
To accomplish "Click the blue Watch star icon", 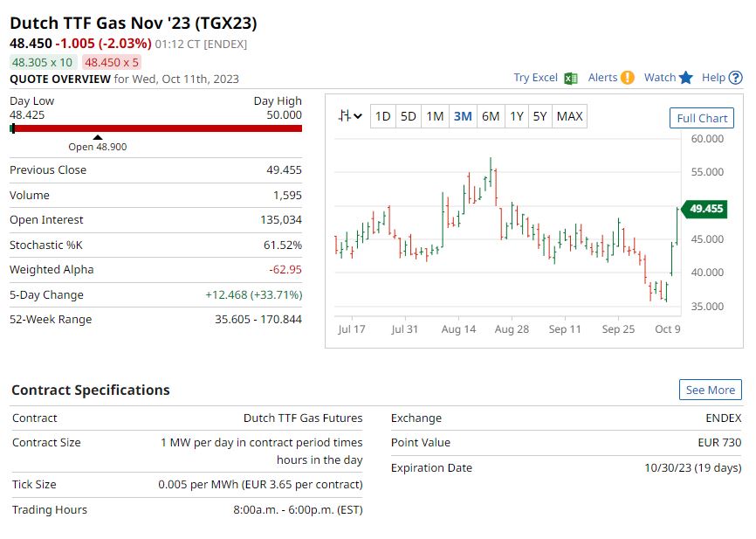I will (x=686, y=78).
